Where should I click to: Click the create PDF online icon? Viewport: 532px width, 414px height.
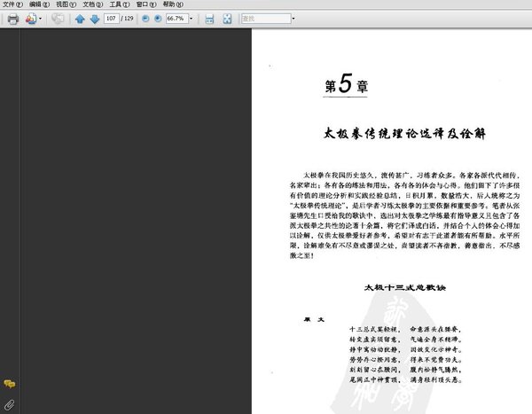pos(31,19)
